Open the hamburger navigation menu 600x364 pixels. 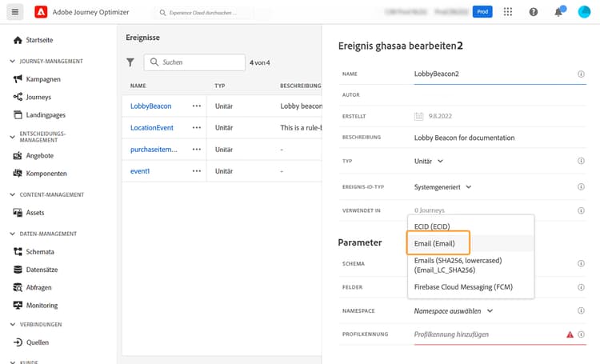coord(15,12)
